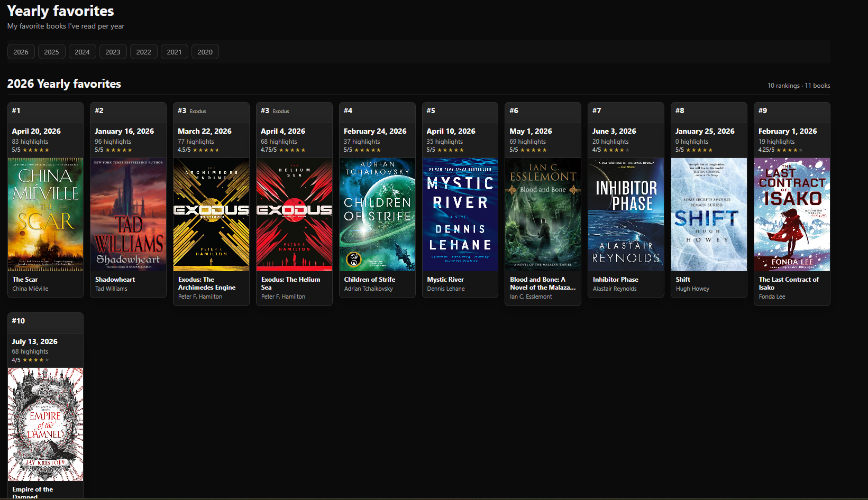The width and height of the screenshot is (868, 500).
Task: Open the Blood and Bone cover
Action: coord(543,215)
